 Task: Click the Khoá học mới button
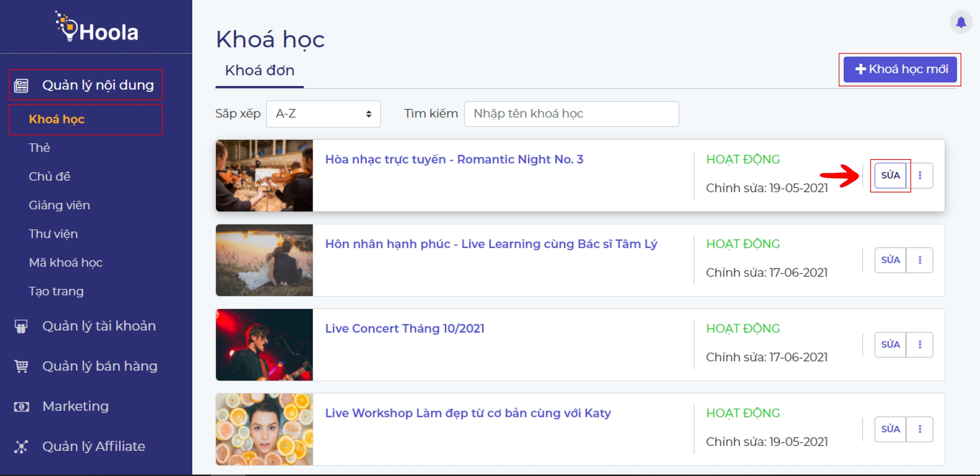click(900, 69)
